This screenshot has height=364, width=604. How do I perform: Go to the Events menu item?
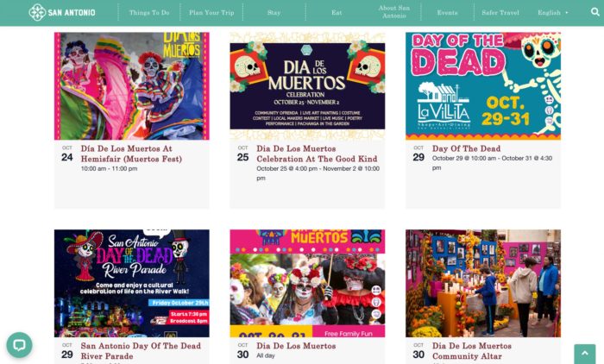[447, 12]
